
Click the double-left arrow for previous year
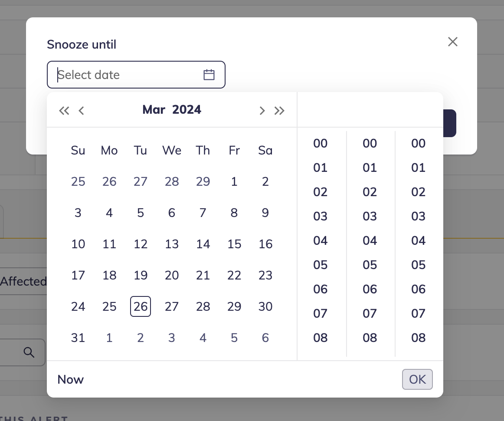(x=64, y=111)
